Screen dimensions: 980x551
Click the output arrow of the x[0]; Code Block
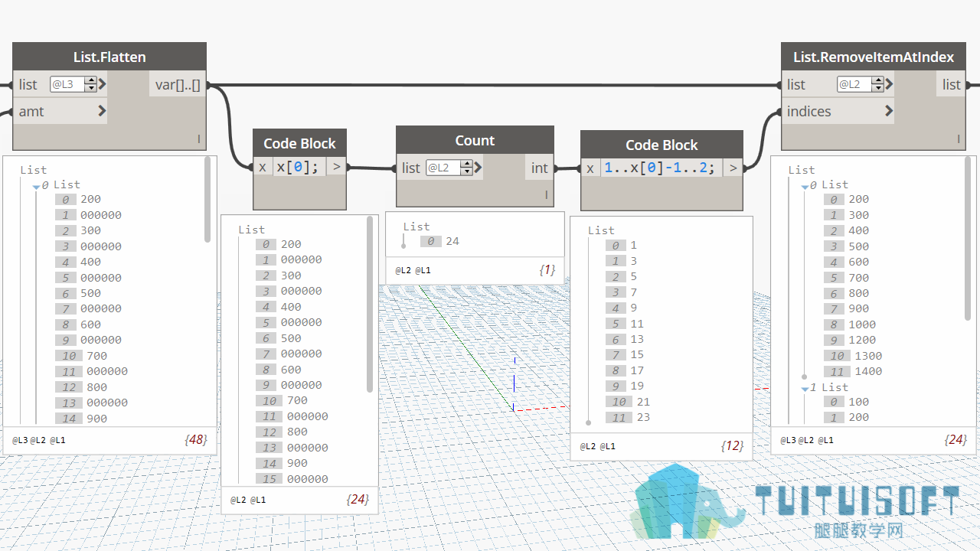pos(336,166)
